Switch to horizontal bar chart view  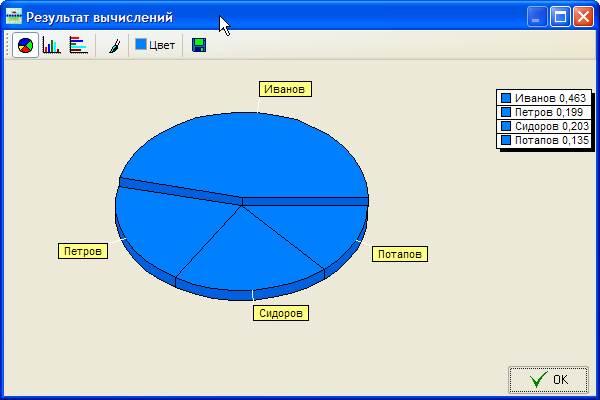[78, 45]
